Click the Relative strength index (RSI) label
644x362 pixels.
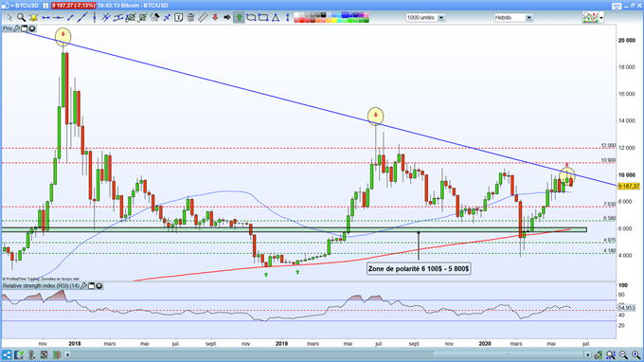pos(41,285)
